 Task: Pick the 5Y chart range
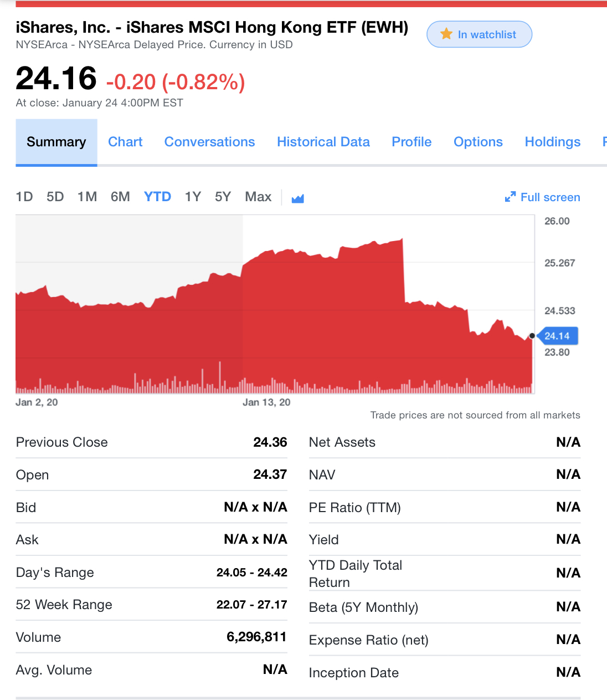(x=223, y=197)
